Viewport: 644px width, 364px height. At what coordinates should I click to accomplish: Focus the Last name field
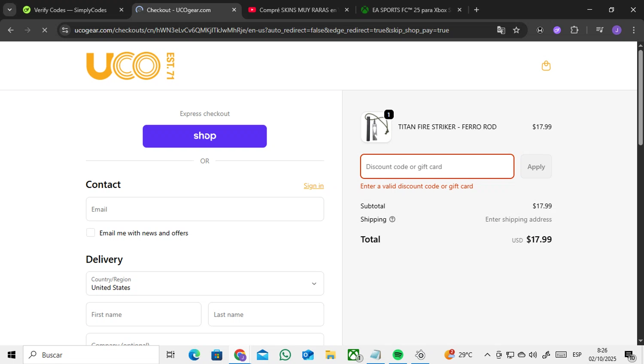click(266, 314)
